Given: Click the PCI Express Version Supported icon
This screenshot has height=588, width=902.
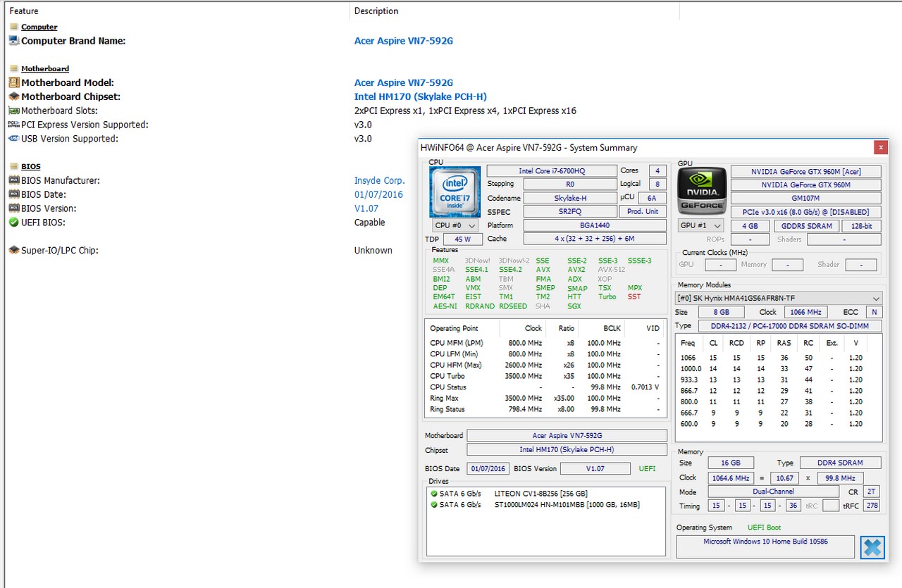Looking at the screenshot, I should pos(14,125).
